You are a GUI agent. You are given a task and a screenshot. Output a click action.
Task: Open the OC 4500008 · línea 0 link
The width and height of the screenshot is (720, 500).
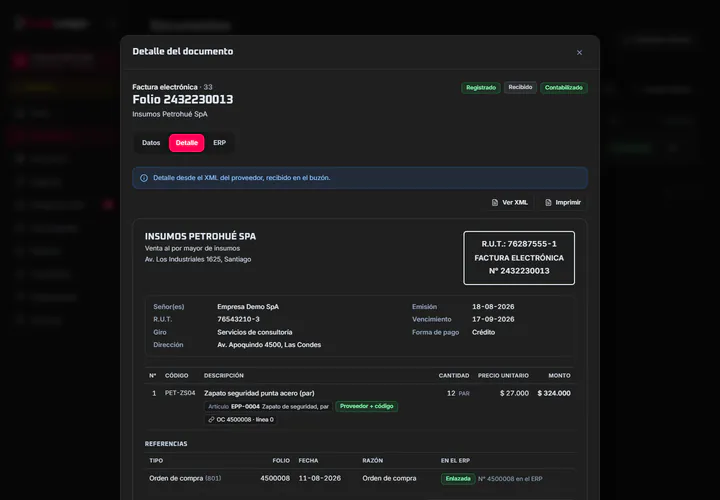241,420
